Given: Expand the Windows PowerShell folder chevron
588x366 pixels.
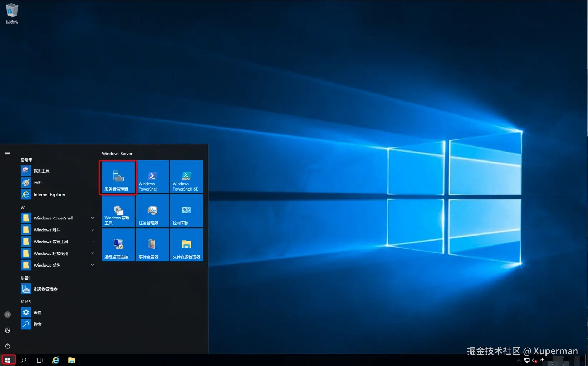Looking at the screenshot, I should coord(93,218).
